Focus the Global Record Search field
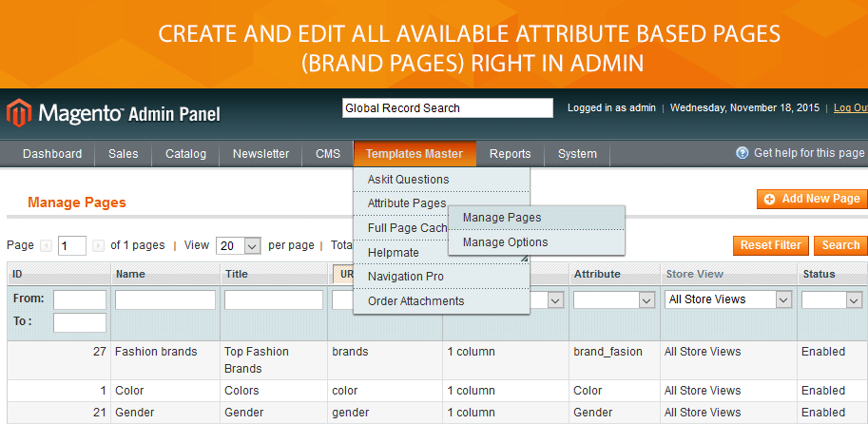868x424 pixels. [447, 108]
